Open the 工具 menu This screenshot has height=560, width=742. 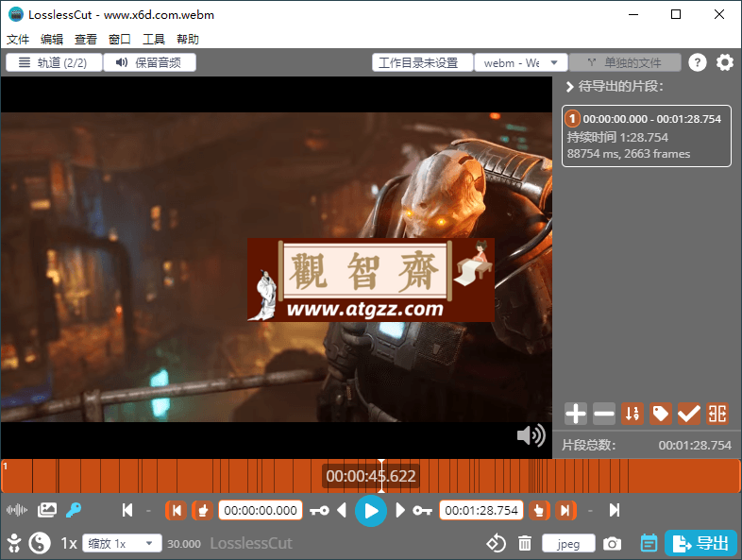click(154, 40)
